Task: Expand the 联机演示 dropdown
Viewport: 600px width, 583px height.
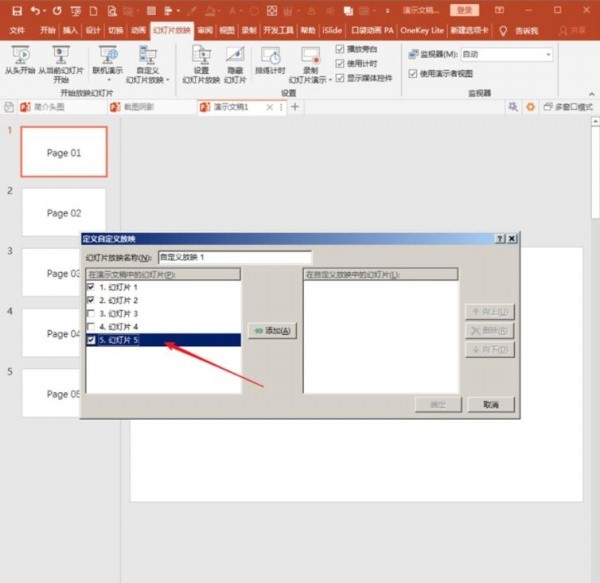Action: click(x=109, y=80)
